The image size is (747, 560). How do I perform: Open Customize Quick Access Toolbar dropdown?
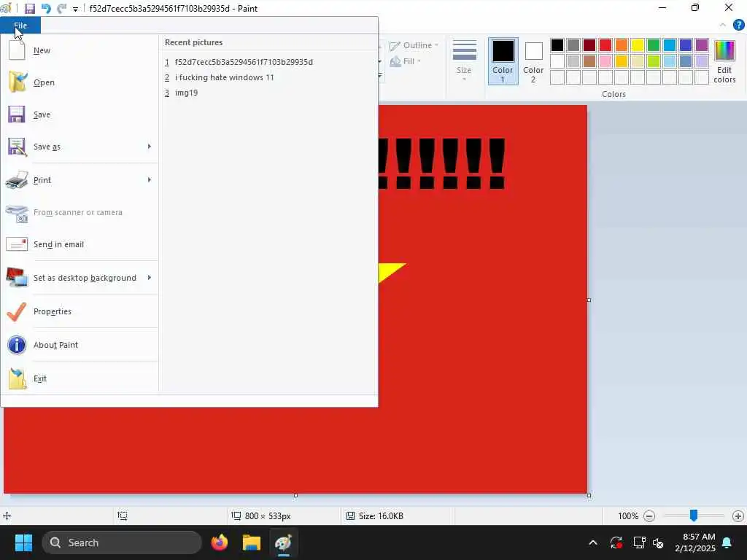(75, 9)
